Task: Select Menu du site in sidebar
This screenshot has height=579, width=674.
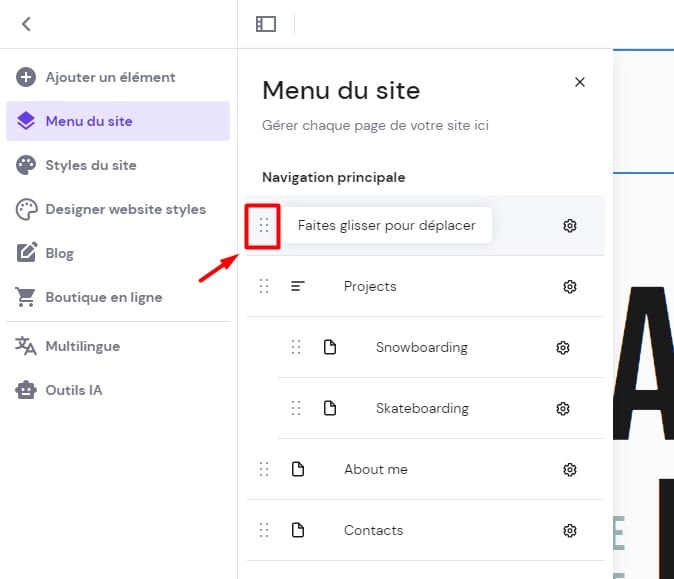Action: pyautogui.click(x=118, y=121)
